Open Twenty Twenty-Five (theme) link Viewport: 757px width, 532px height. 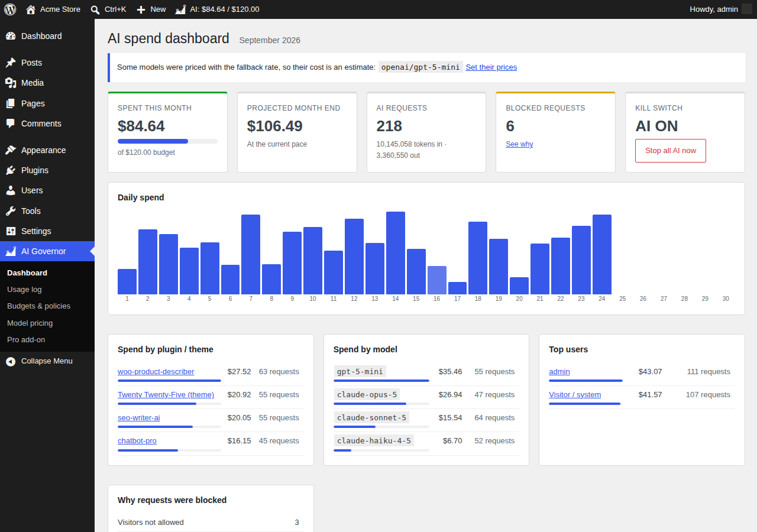[166, 395]
